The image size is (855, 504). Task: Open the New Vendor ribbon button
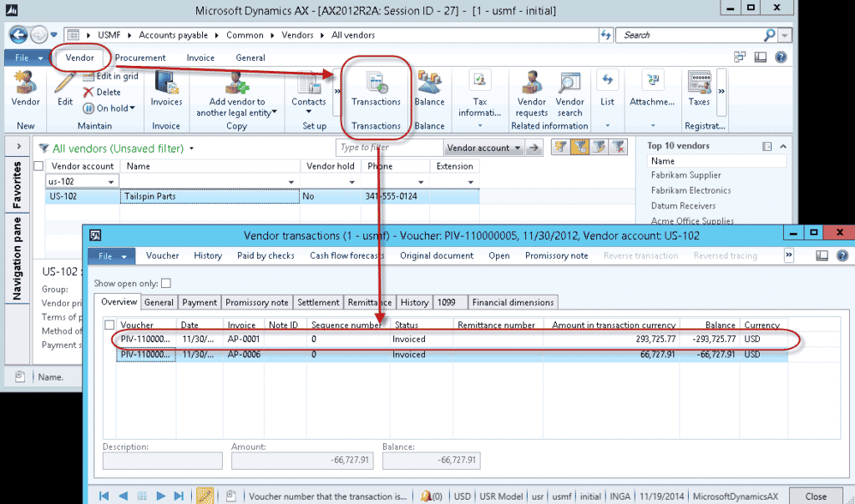pyautogui.click(x=25, y=88)
